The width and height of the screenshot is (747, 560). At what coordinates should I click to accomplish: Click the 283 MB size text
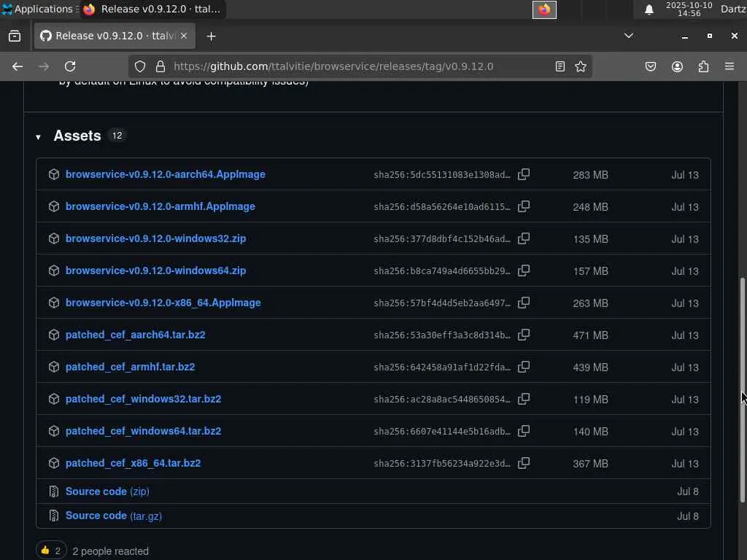pyautogui.click(x=590, y=175)
